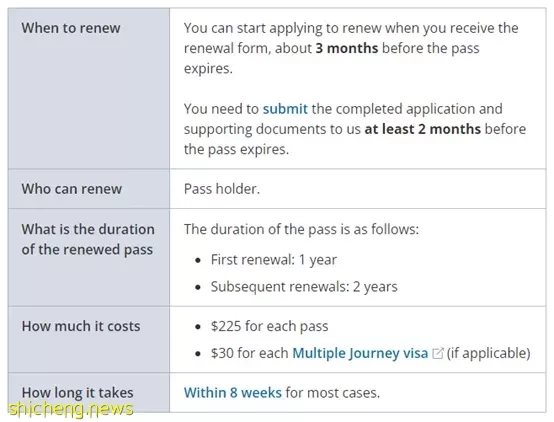Click the 'First renewal: 1 year' bullet item

point(273,260)
